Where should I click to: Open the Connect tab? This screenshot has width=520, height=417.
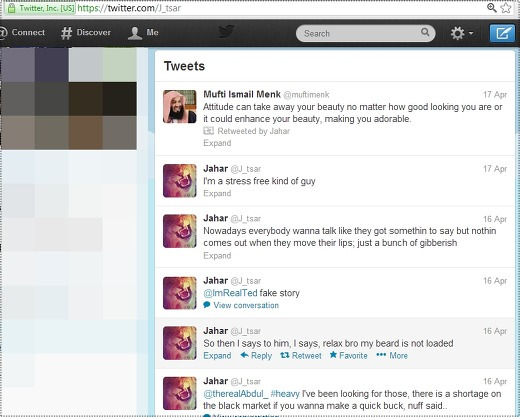coord(22,32)
